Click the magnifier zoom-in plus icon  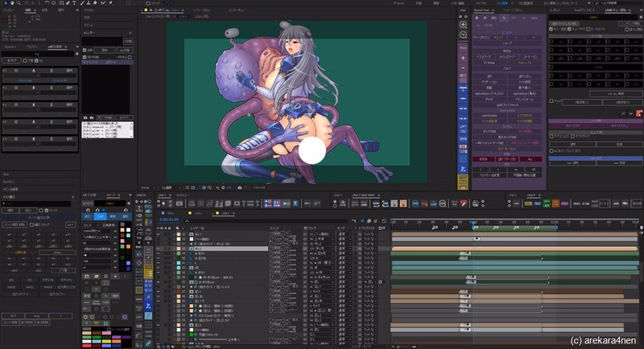[x=463, y=25]
